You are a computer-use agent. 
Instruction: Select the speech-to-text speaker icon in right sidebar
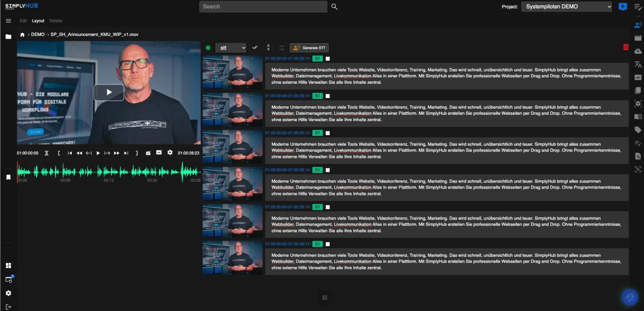638,25
